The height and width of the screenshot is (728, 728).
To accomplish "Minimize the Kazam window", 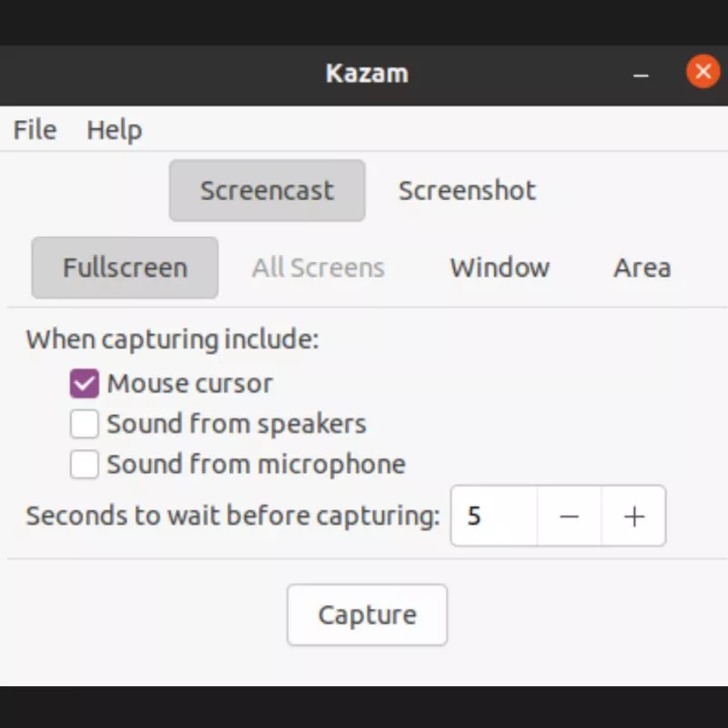I will click(x=639, y=73).
